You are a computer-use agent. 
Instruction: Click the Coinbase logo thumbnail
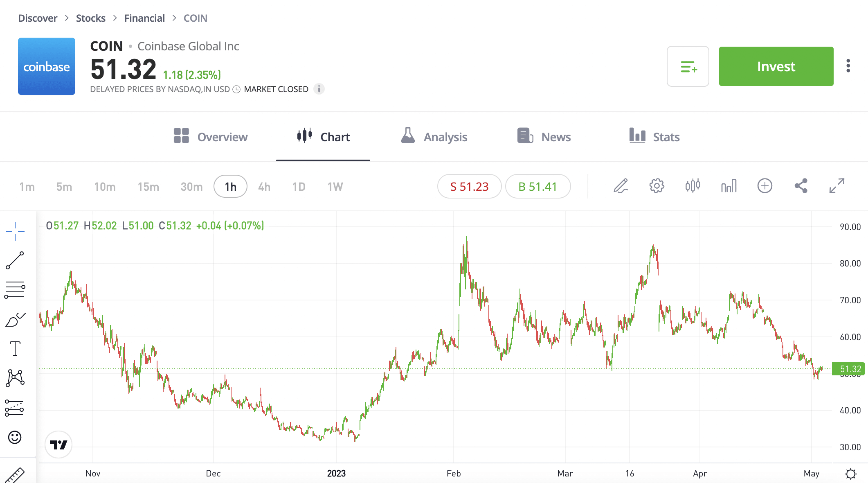click(x=47, y=66)
